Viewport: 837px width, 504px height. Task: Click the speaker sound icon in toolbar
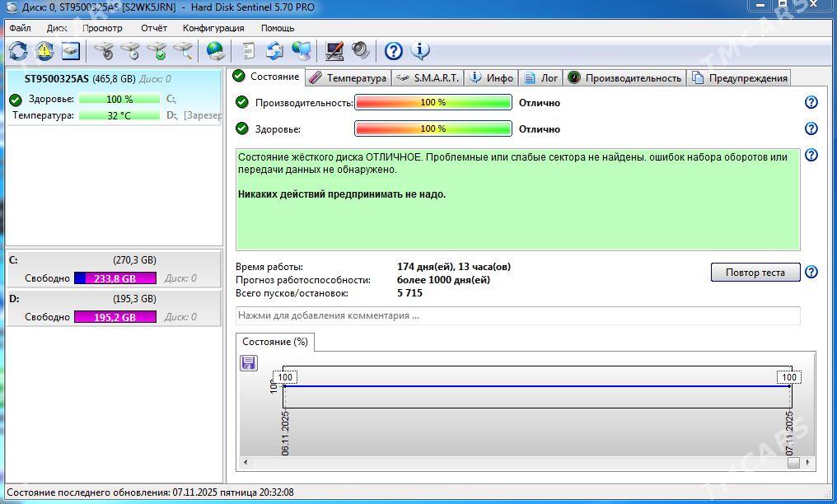tap(361, 51)
